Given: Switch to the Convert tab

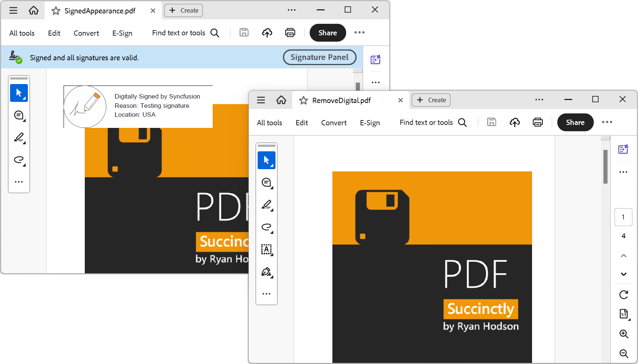Looking at the screenshot, I should pyautogui.click(x=333, y=123).
